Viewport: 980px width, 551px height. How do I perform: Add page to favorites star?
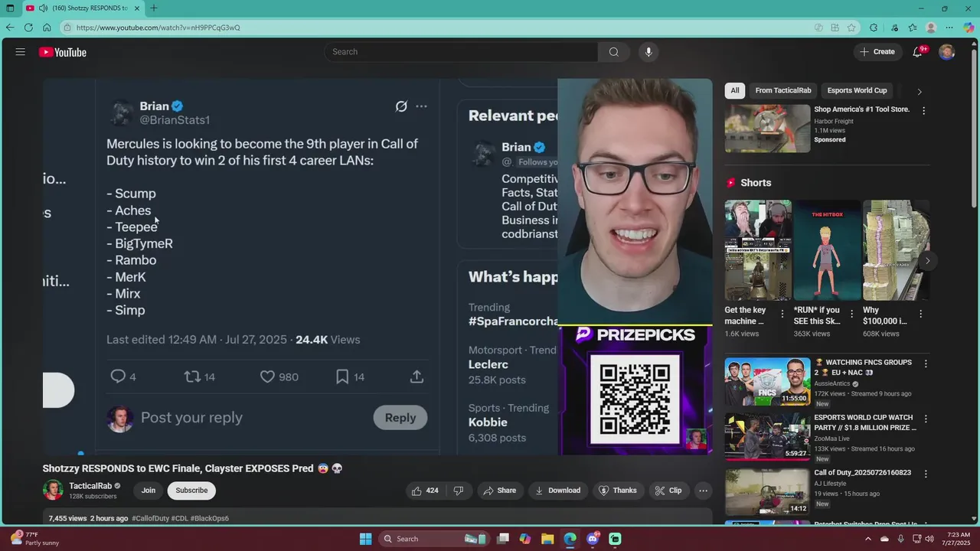pyautogui.click(x=851, y=28)
